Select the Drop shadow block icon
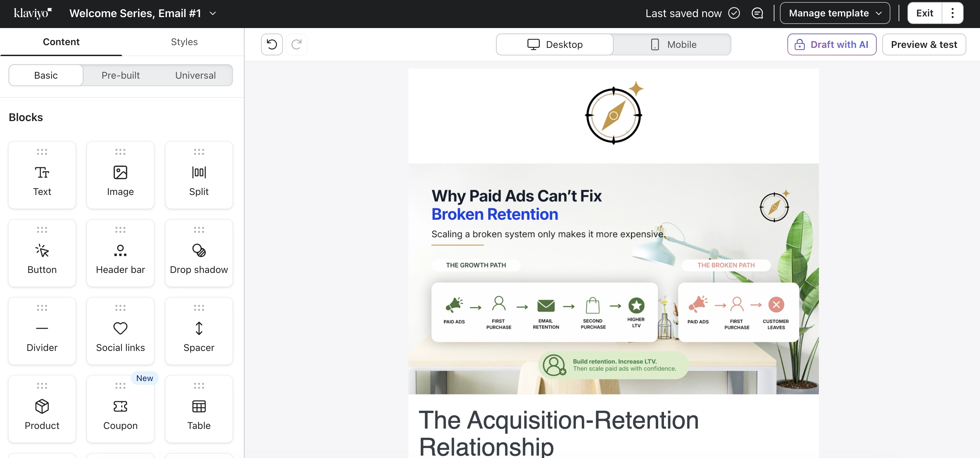The image size is (980, 458). click(x=199, y=251)
